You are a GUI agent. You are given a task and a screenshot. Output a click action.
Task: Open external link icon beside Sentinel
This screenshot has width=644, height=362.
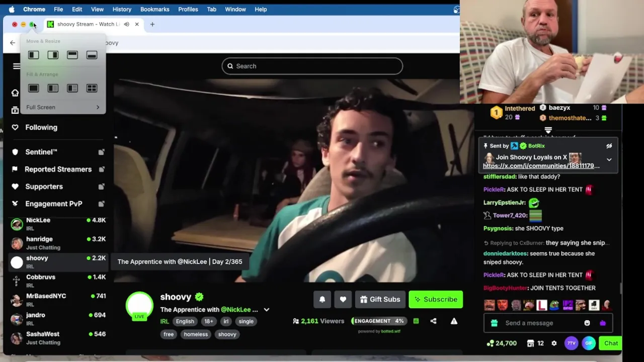(101, 152)
